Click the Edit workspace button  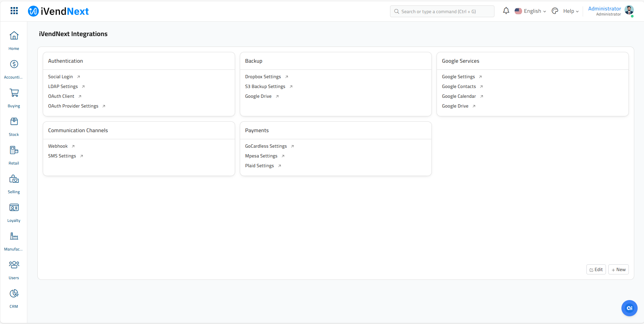pos(596,270)
